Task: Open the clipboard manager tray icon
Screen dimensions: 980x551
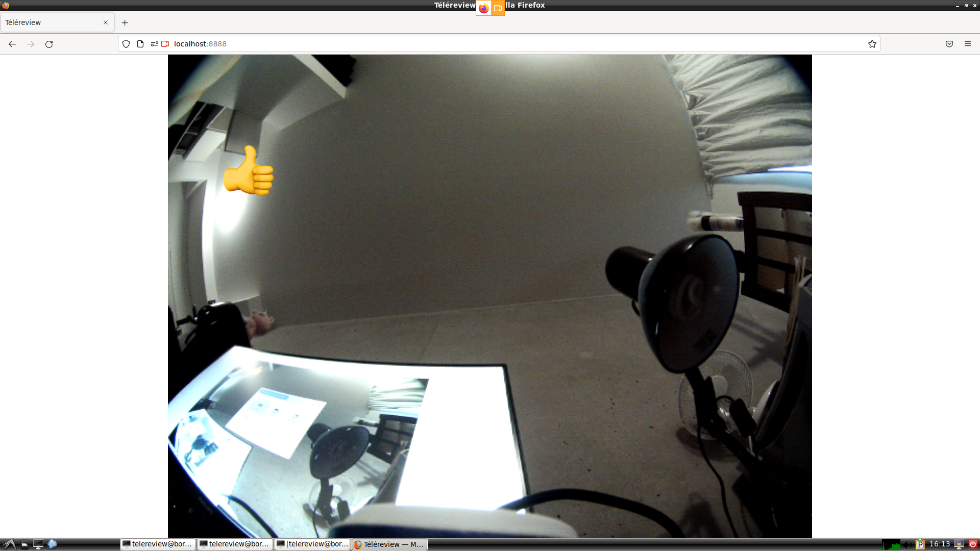Action: (920, 544)
